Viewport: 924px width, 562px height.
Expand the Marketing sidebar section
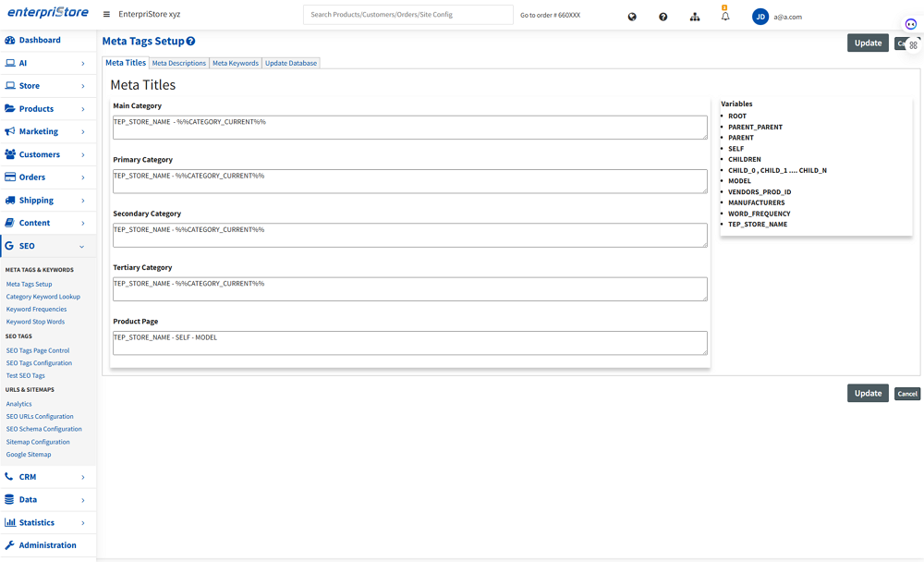click(48, 131)
